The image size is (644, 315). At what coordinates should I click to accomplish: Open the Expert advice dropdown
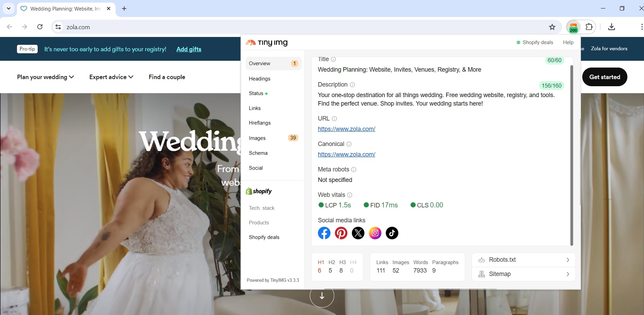(x=111, y=77)
